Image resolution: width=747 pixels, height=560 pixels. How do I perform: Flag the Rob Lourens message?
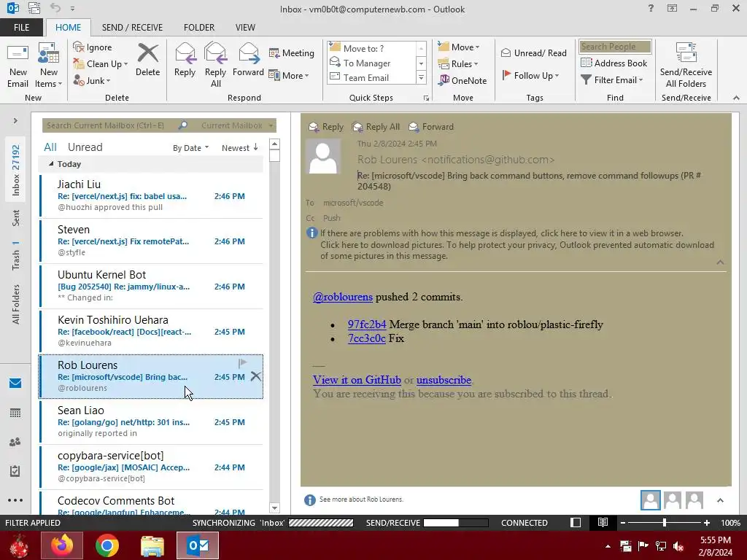(242, 363)
